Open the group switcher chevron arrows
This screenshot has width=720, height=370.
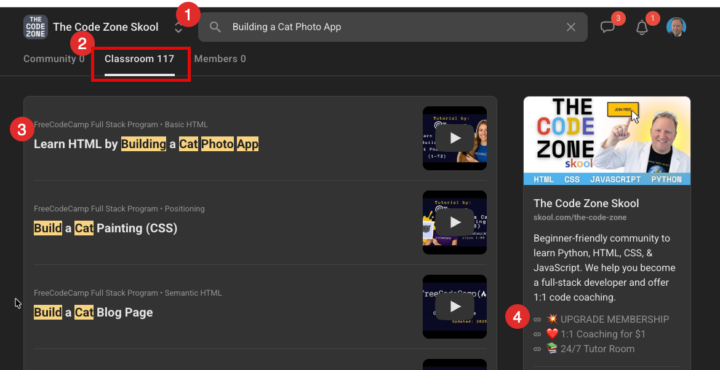[179, 28]
